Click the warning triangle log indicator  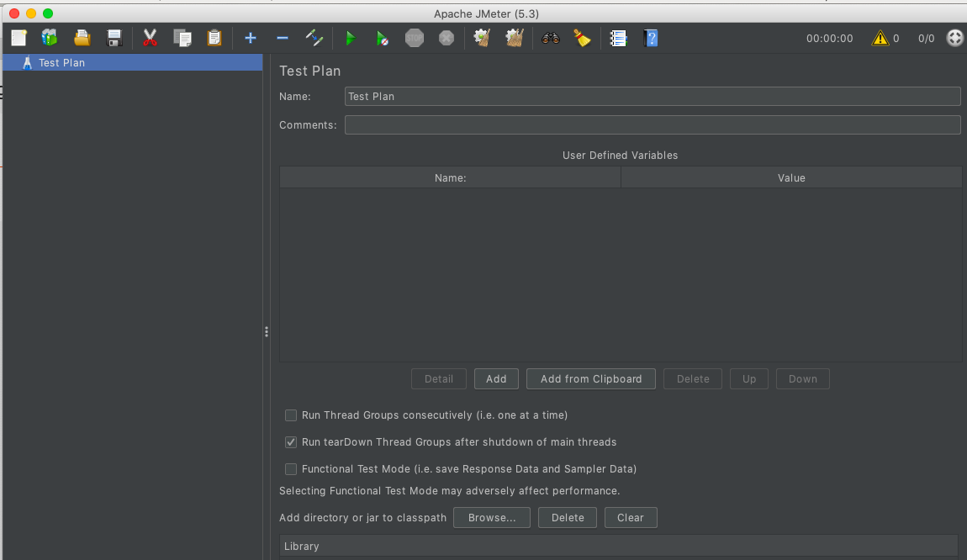(x=880, y=38)
